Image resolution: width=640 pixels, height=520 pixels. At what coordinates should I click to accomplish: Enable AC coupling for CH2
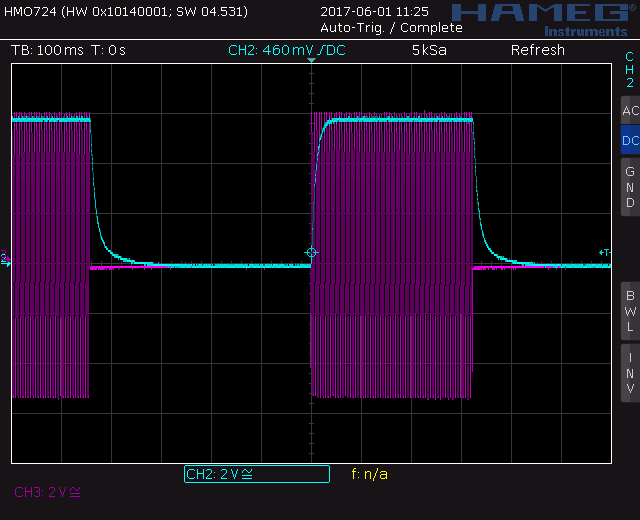click(x=629, y=111)
